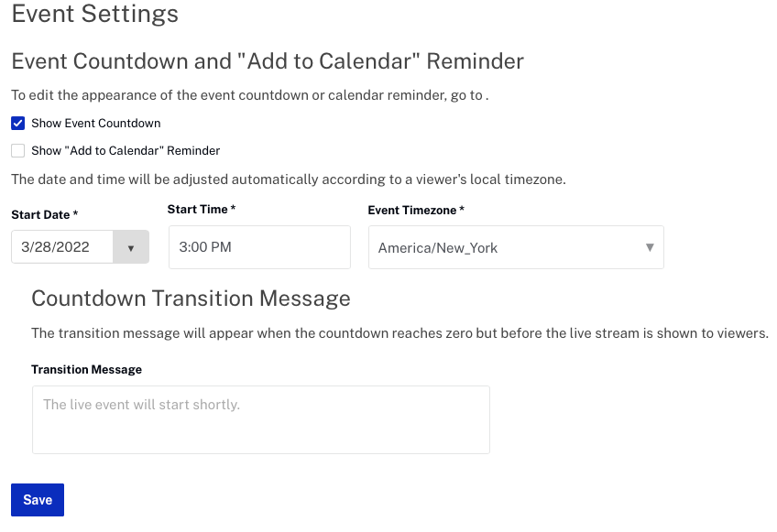Viewport: 777px width, 532px height.
Task: Click the Show "Add to Calendar" Reminder label
Action: 126,150
